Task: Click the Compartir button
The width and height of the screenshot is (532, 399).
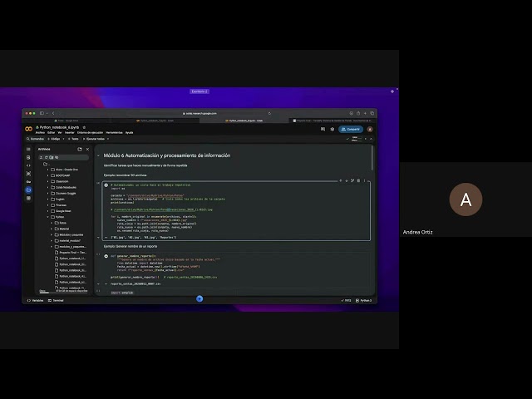Action: point(351,130)
